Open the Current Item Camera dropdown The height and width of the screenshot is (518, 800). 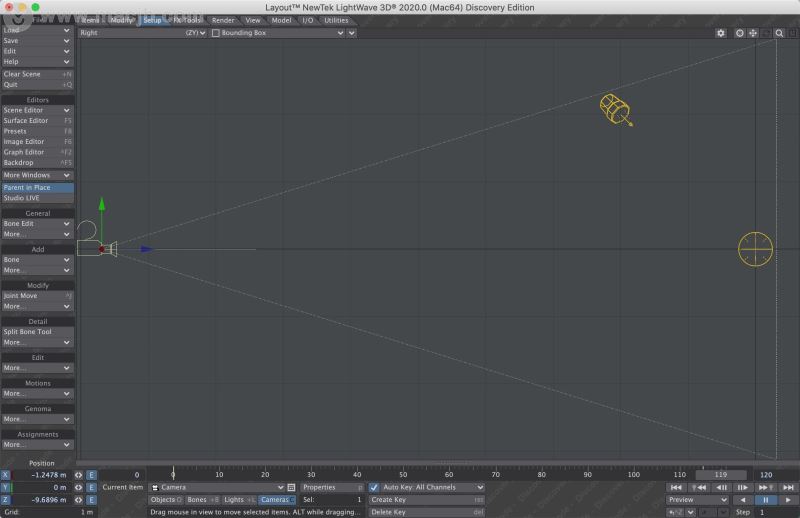pos(217,487)
